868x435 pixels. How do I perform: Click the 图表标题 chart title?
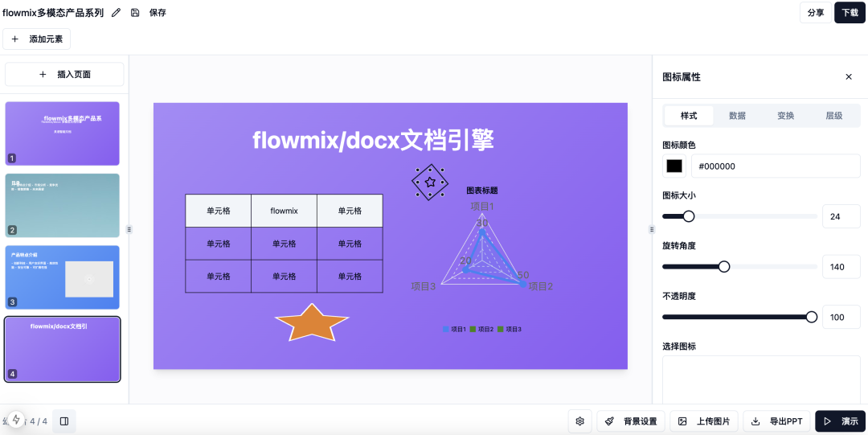[482, 190]
